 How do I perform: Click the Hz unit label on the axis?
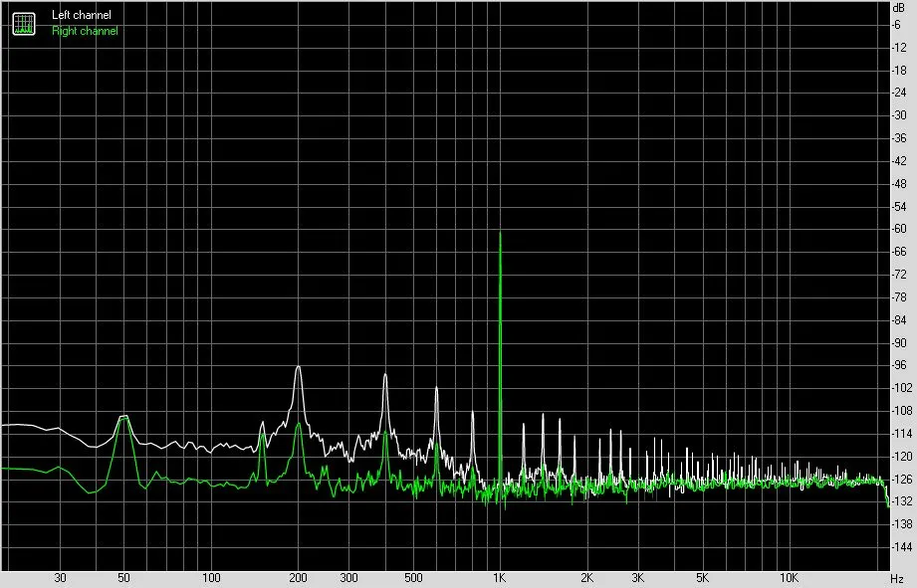pos(897,579)
